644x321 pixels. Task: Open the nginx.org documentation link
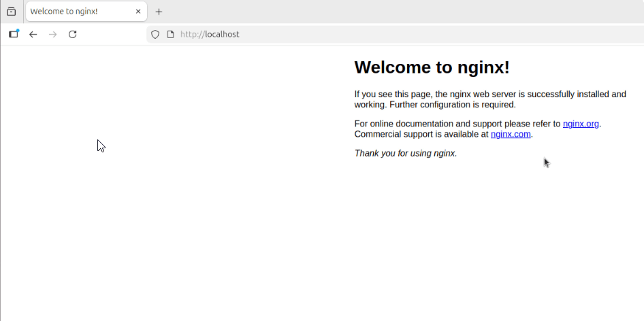pos(581,124)
